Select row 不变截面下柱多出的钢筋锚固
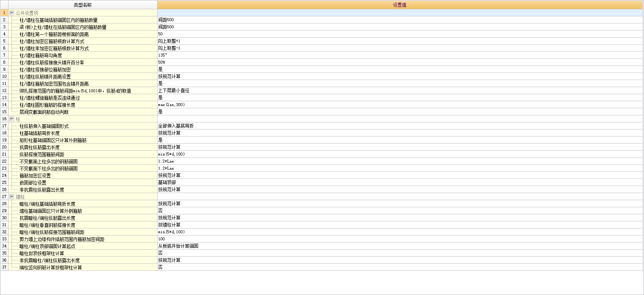 pos(48,169)
